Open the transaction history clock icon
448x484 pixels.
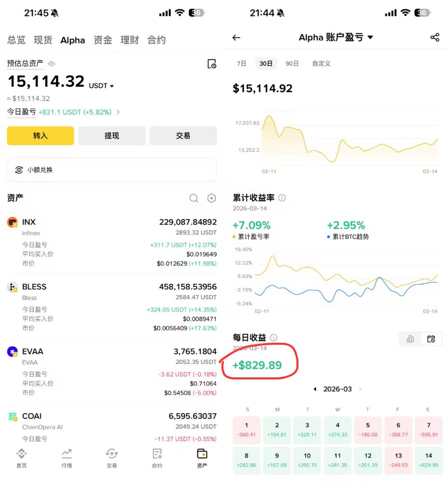212,64
